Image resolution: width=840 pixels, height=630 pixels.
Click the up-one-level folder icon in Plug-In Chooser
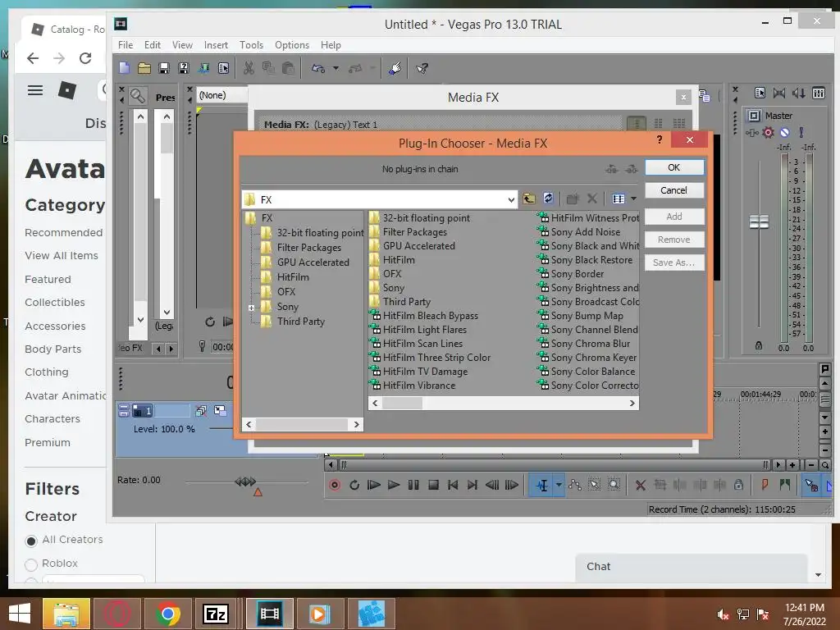[x=529, y=199]
